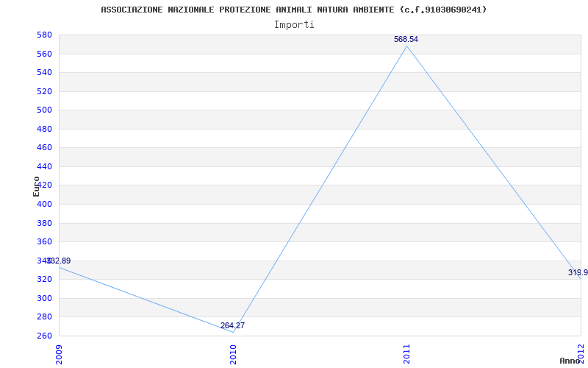Image resolution: width=588 pixels, height=368 pixels.
Task: Click the 400 y-axis tick label
Action: 44,205
